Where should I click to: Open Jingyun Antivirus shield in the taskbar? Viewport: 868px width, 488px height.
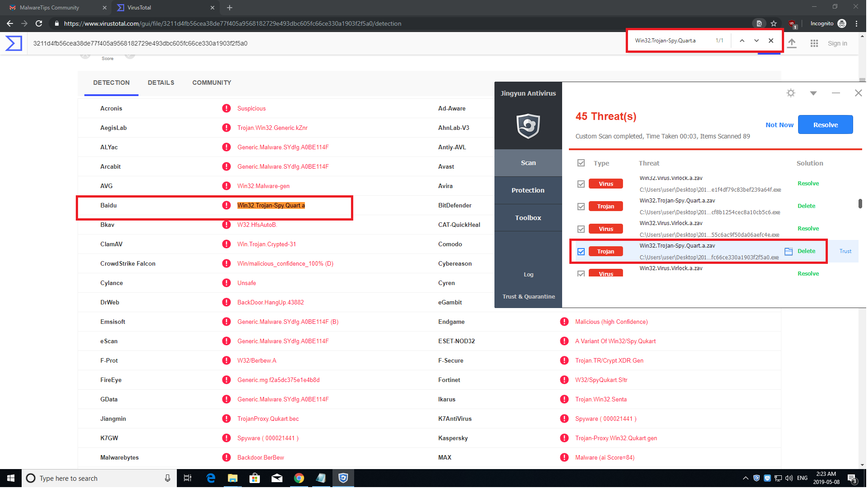click(344, 479)
